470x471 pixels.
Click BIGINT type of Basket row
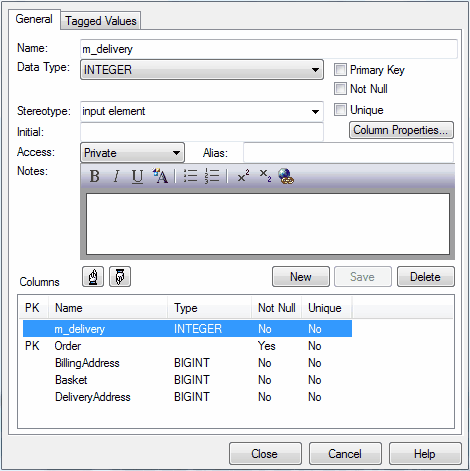[x=192, y=380]
